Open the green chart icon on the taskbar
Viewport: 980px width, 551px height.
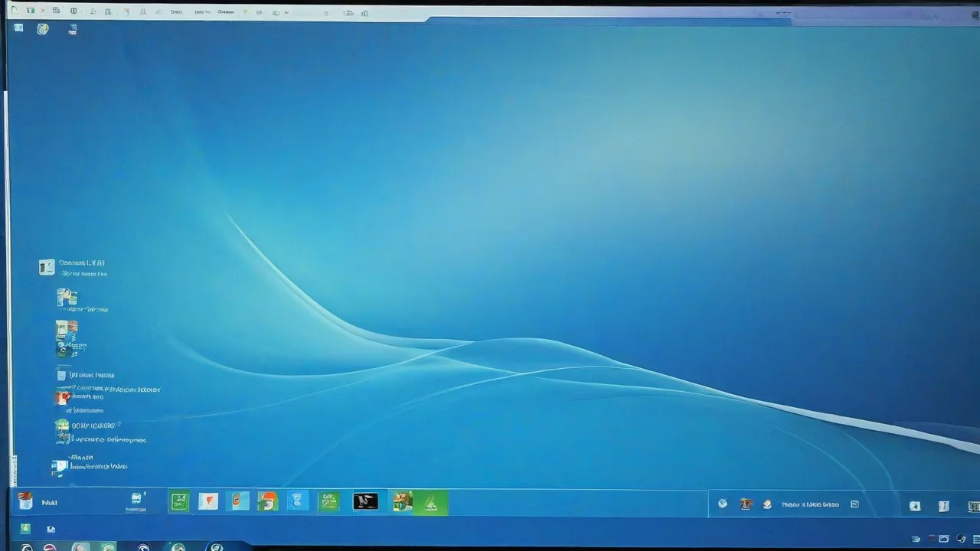[x=179, y=501]
